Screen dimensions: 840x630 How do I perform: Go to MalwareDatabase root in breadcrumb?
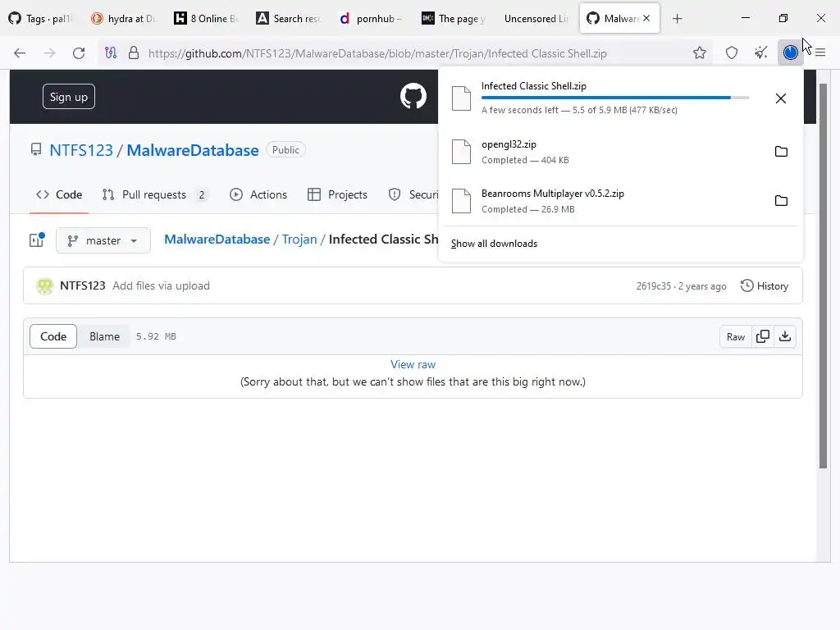[x=217, y=240]
